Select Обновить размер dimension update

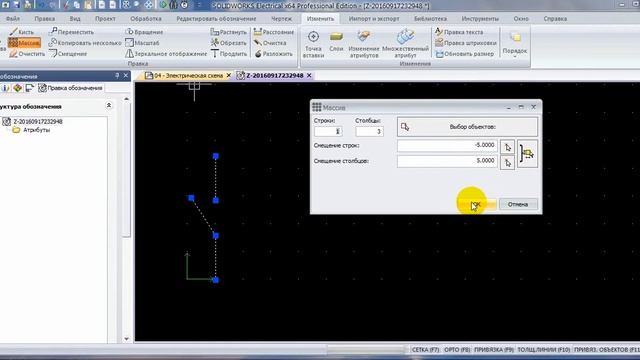[x=464, y=54]
